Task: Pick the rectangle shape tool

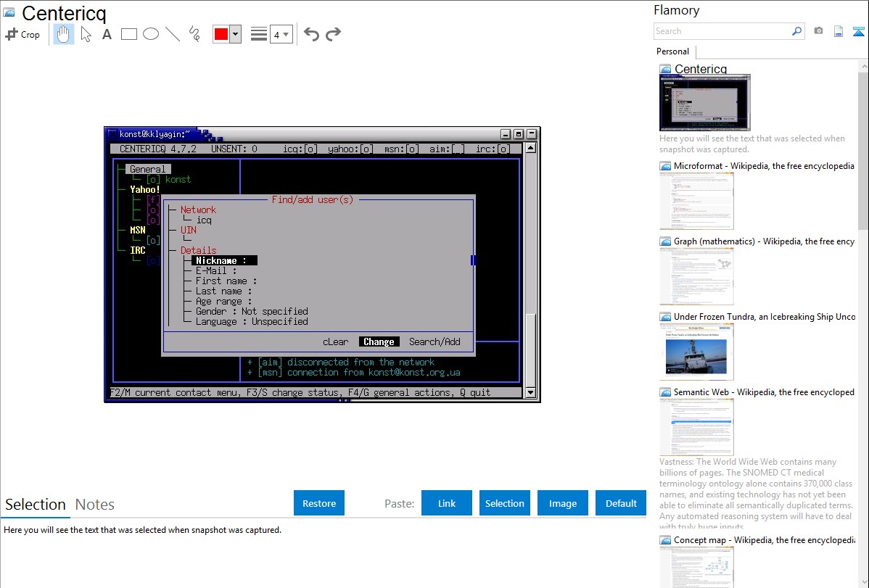Action: (x=129, y=34)
